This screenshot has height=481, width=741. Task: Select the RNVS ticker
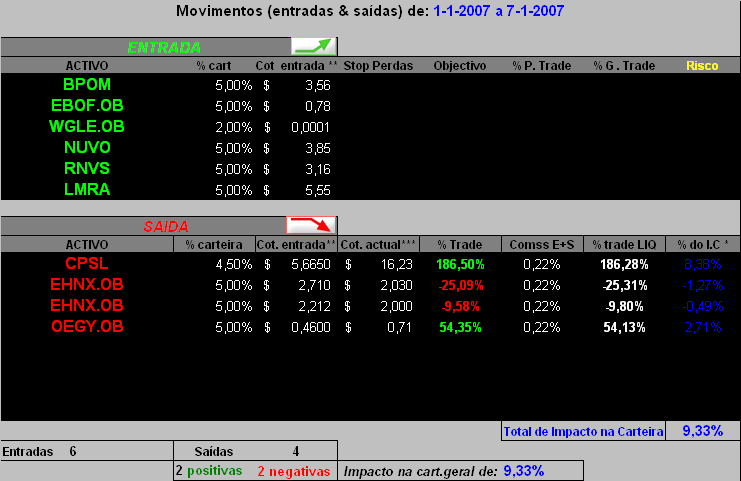point(87,168)
